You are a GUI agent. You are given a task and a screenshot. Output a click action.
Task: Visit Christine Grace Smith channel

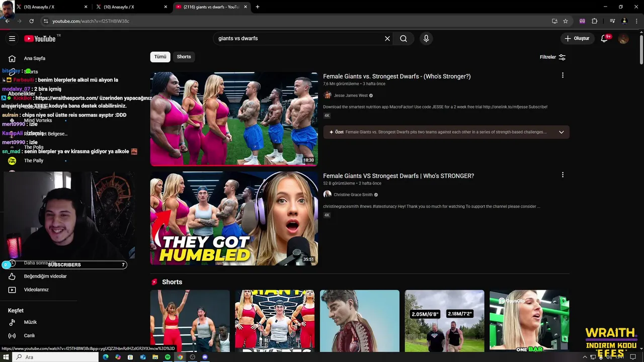[353, 195]
